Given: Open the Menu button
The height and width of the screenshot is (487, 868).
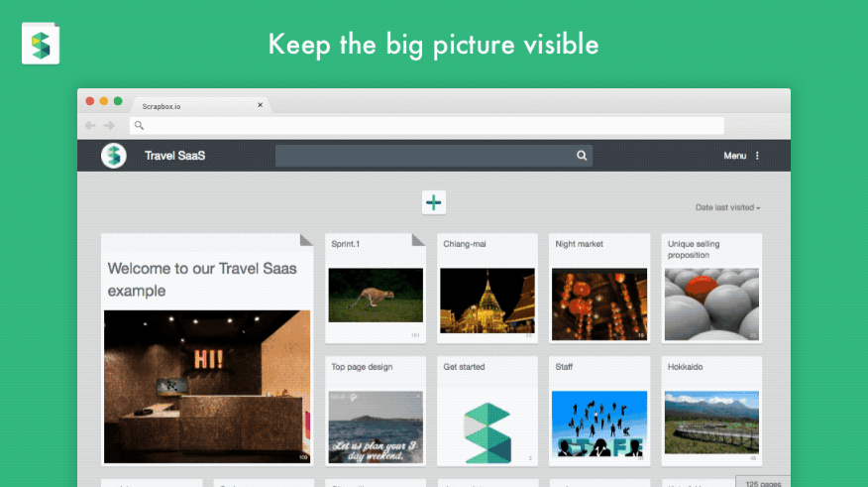Looking at the screenshot, I should click(x=734, y=156).
